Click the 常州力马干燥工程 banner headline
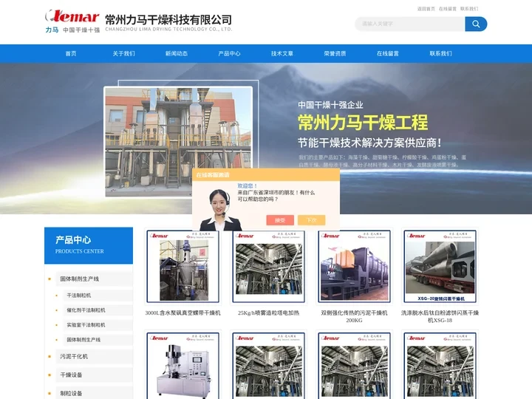 coord(363,123)
